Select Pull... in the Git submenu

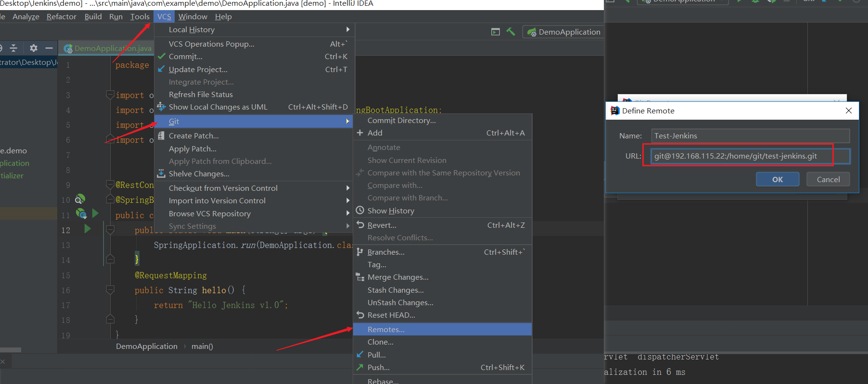click(x=443, y=355)
